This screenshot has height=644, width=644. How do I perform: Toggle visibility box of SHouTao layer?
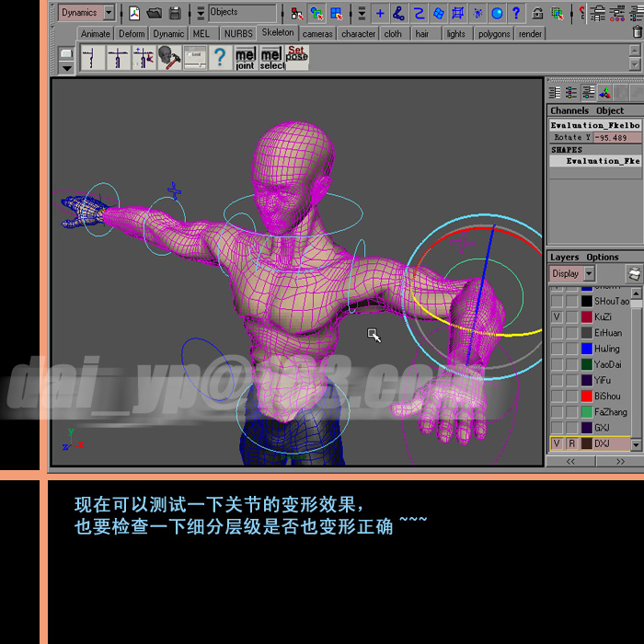tap(557, 301)
